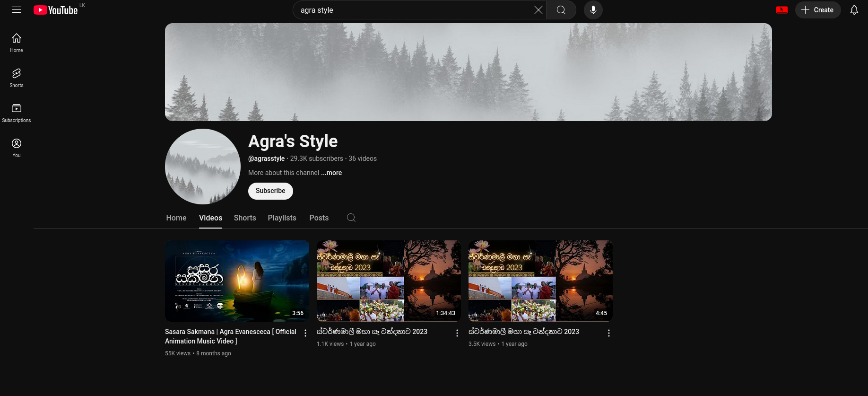Click the foggy forest channel banner
Image resolution: width=868 pixels, height=396 pixels.
469,72
